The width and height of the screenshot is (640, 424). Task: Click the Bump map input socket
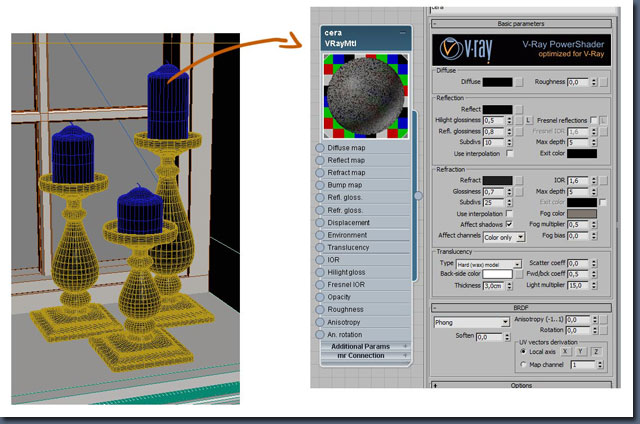320,185
